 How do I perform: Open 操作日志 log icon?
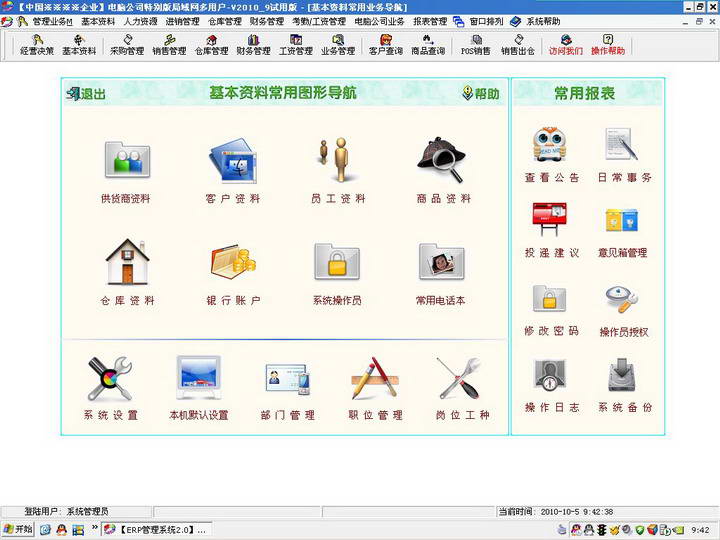coord(550,375)
